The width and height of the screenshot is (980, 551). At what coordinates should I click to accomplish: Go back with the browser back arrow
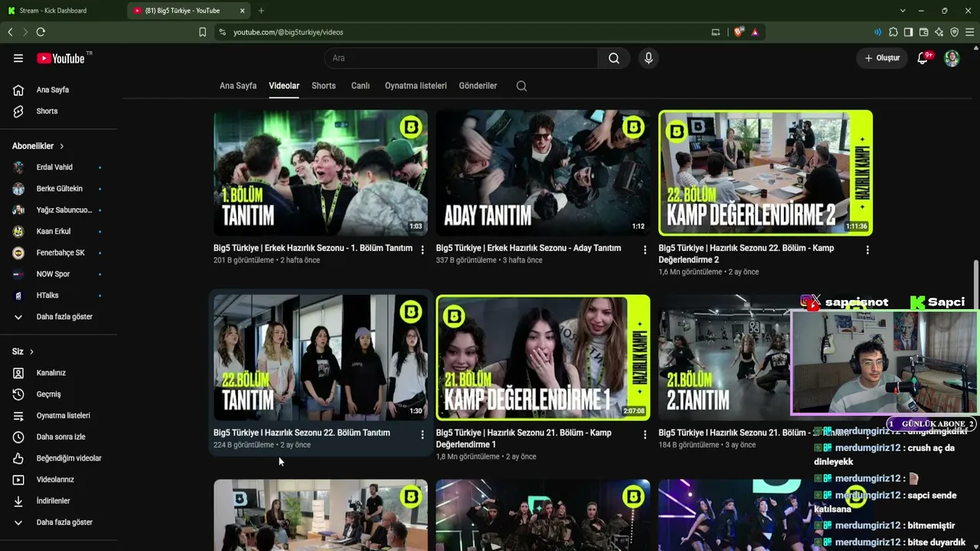10,32
